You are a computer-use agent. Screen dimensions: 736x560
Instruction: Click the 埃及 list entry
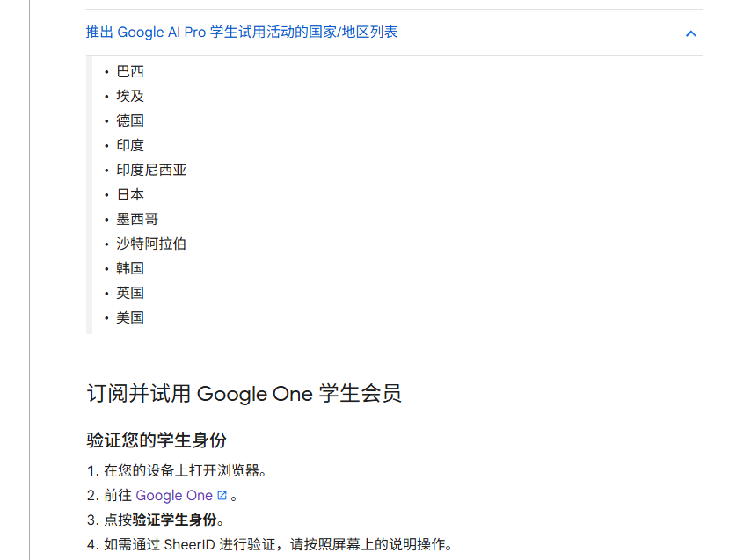[130, 96]
